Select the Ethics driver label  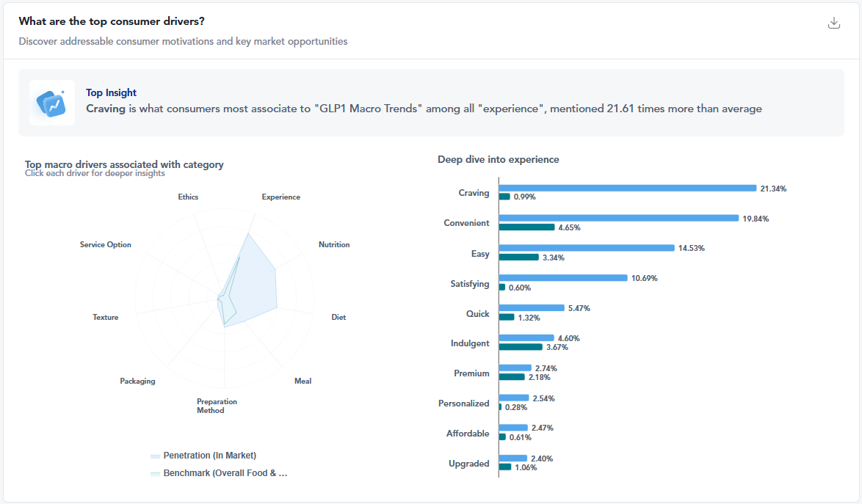point(188,197)
